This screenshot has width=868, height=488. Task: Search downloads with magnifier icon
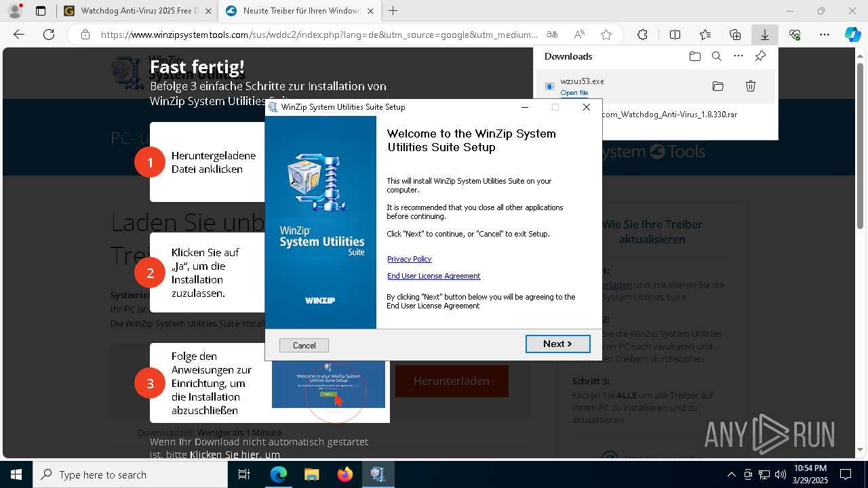(716, 56)
